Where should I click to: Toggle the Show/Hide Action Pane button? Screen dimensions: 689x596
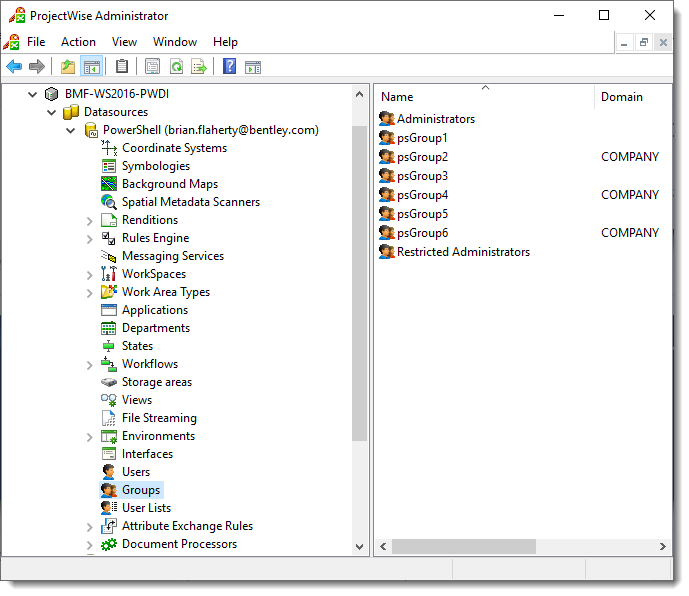(x=253, y=67)
